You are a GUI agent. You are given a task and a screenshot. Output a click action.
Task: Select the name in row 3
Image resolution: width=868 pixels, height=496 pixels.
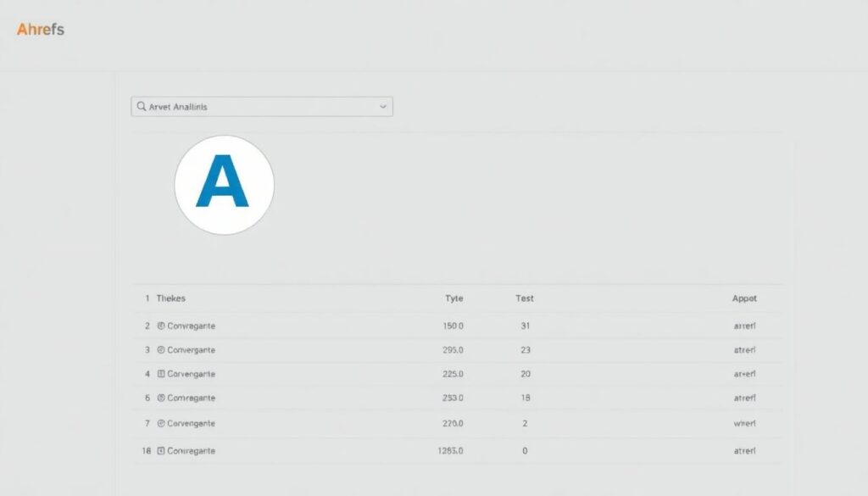tap(191, 350)
